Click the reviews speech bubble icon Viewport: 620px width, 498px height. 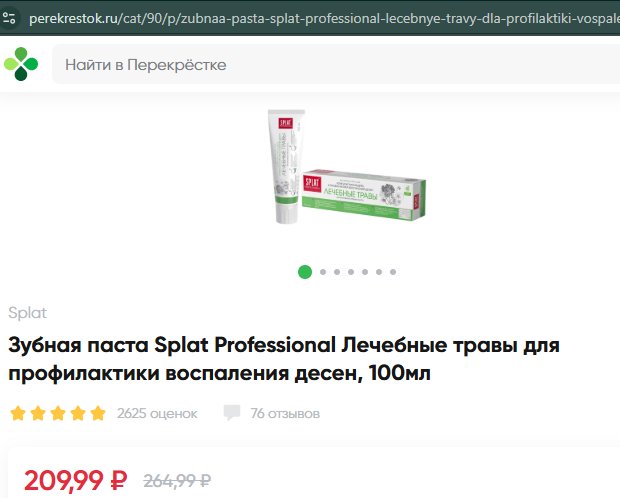point(232,413)
